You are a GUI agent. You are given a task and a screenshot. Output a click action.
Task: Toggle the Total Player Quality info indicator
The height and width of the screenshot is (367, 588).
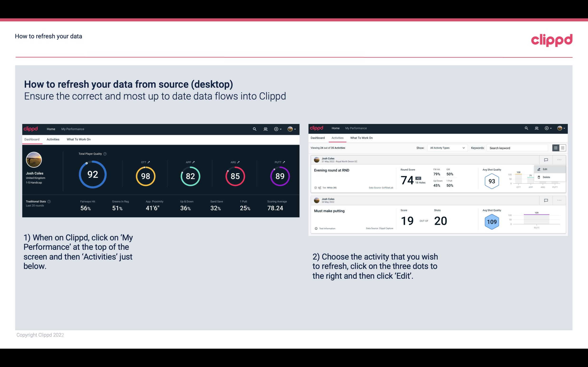pyautogui.click(x=106, y=154)
